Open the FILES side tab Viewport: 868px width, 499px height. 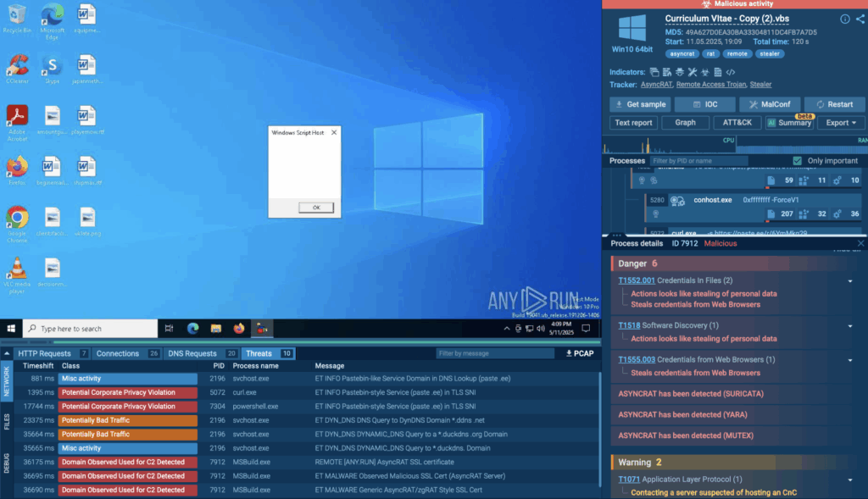(x=7, y=422)
